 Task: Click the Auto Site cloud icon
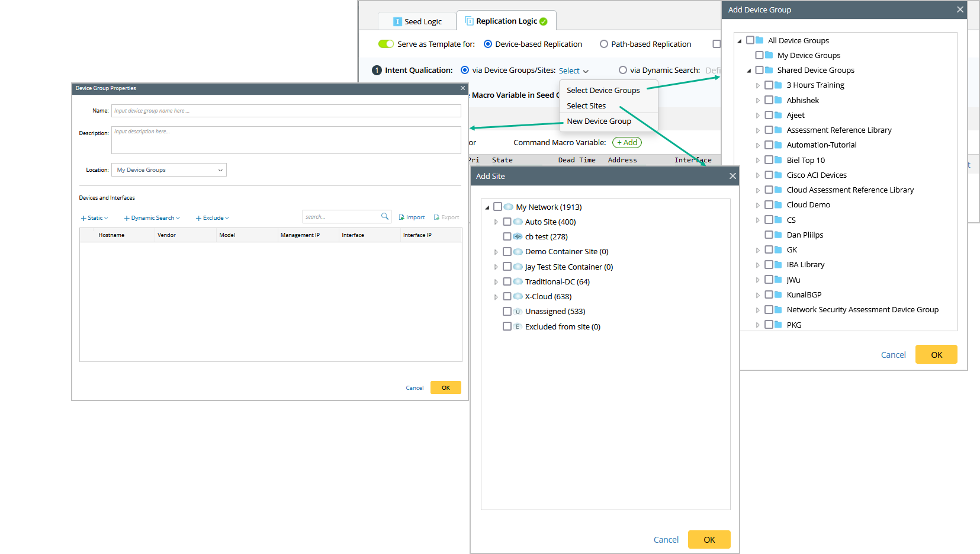(518, 222)
